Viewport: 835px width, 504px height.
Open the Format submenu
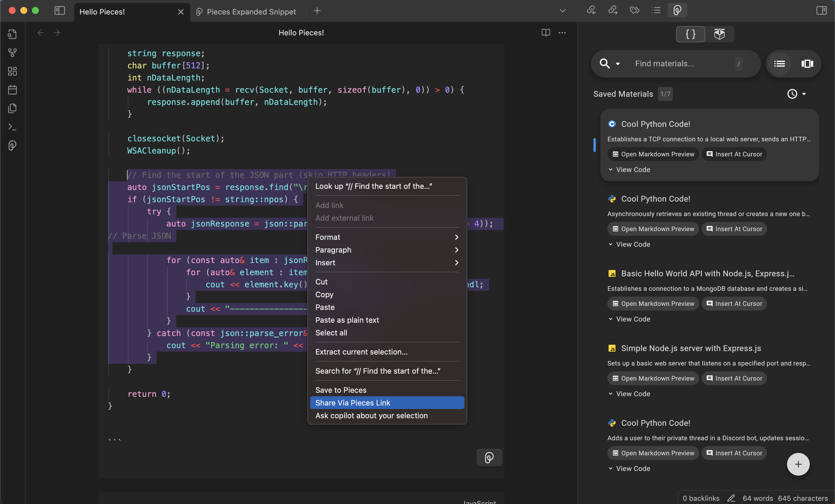tap(387, 237)
